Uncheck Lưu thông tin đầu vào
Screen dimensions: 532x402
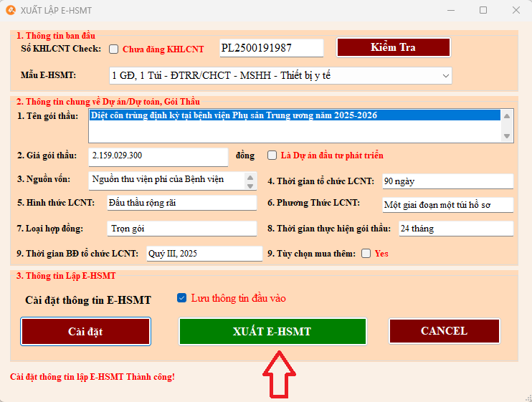click(x=181, y=298)
